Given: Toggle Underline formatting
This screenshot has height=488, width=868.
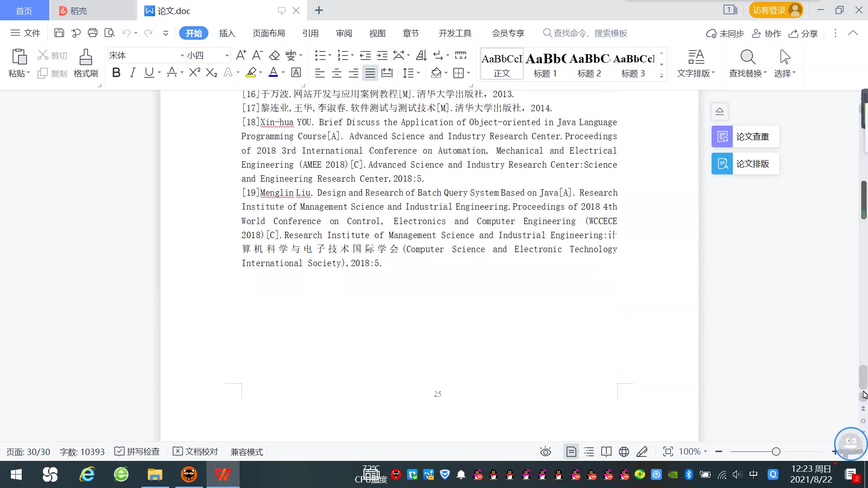Looking at the screenshot, I should (x=149, y=72).
